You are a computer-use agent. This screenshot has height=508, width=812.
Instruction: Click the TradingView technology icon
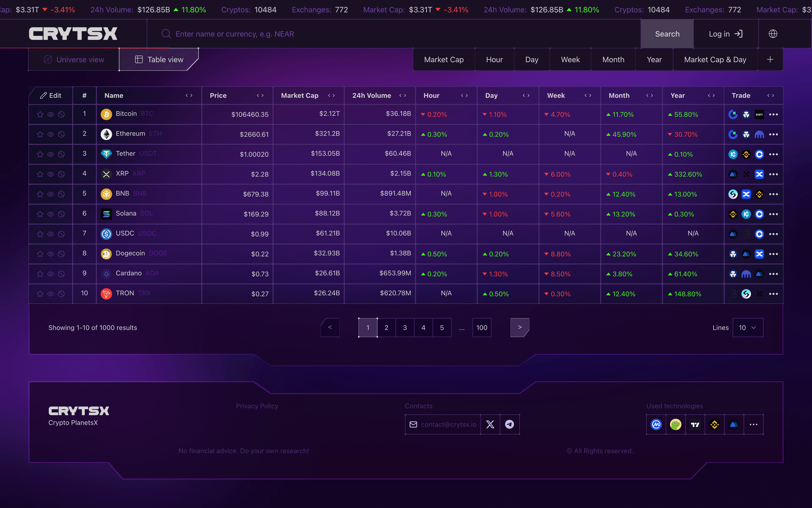pyautogui.click(x=695, y=424)
